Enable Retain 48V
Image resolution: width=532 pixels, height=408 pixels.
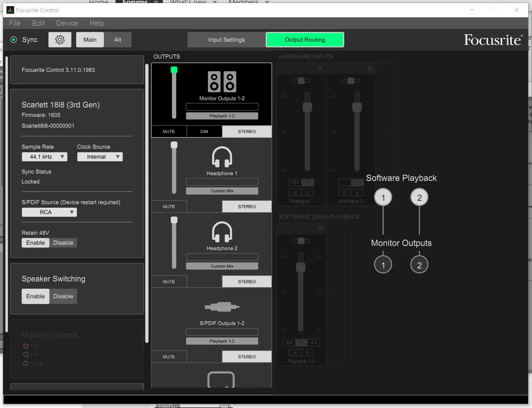point(36,243)
